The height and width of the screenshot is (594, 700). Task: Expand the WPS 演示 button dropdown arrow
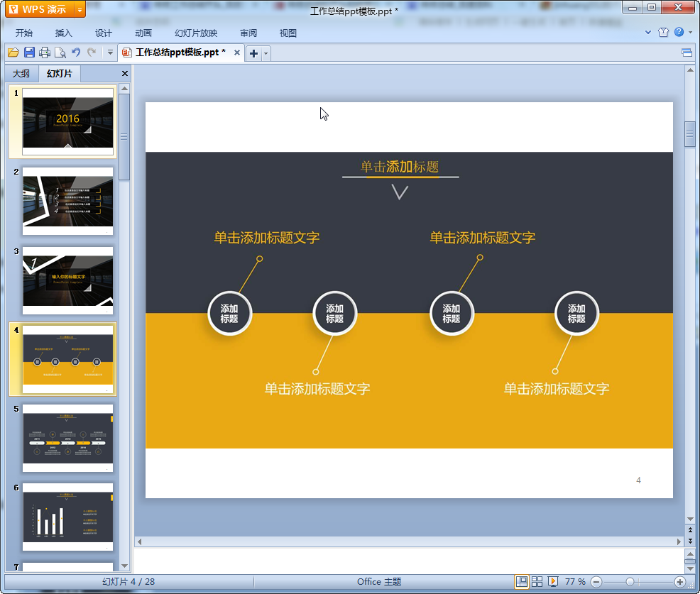pyautogui.click(x=80, y=9)
